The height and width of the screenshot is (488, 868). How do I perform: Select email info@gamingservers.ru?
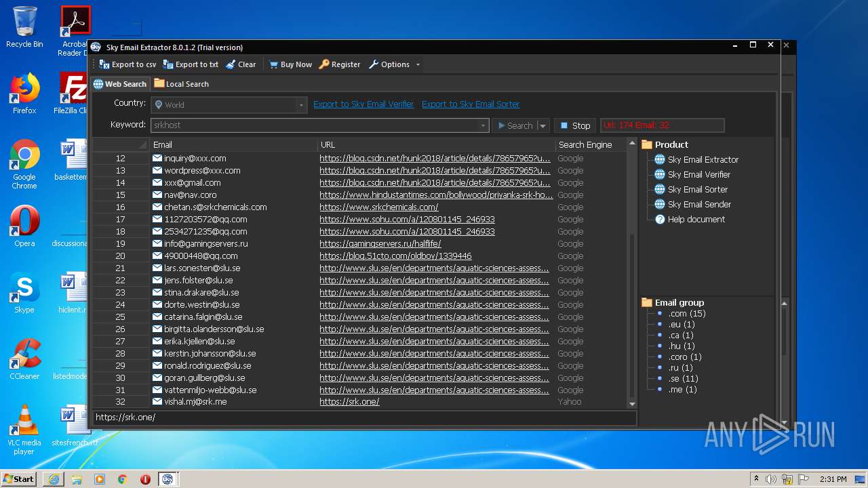click(x=205, y=244)
